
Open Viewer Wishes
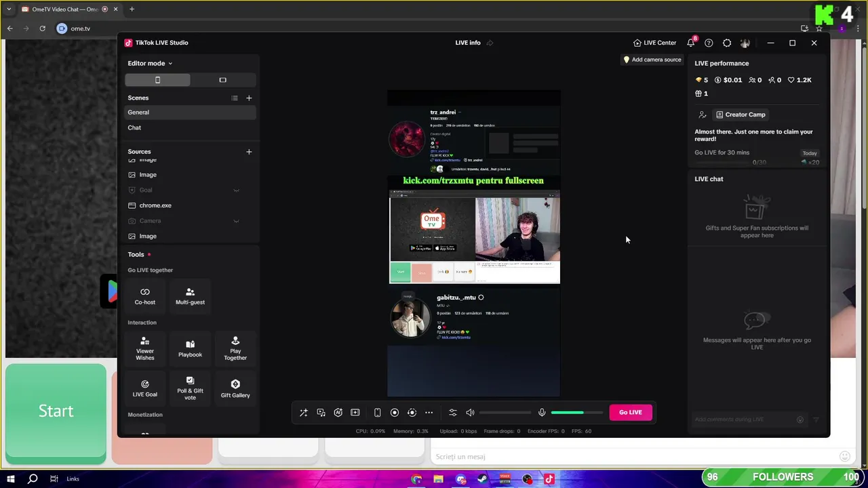click(145, 348)
